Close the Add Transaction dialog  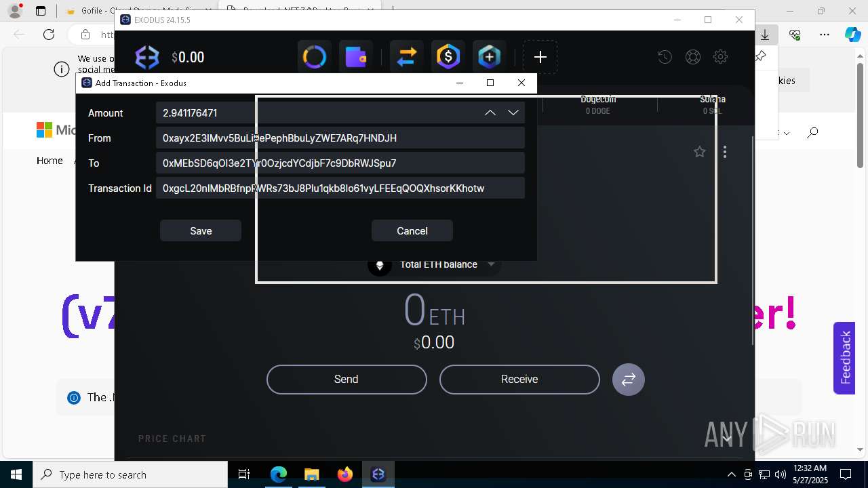pos(521,83)
